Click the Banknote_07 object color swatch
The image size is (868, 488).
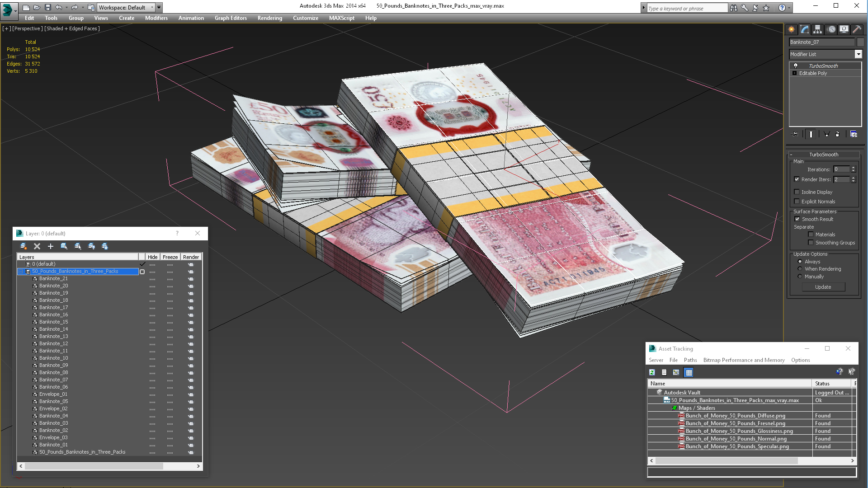pos(860,42)
